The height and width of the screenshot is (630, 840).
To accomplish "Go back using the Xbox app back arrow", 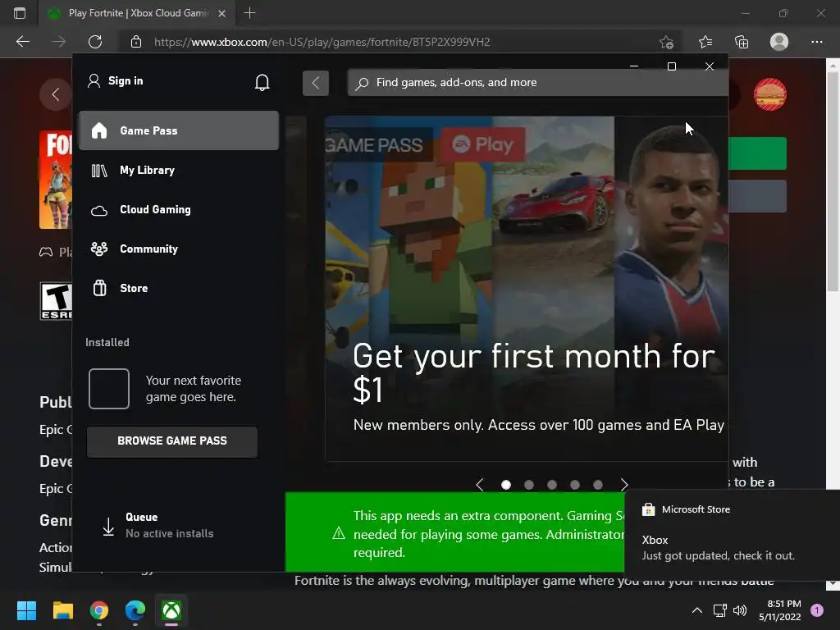I will (x=316, y=83).
